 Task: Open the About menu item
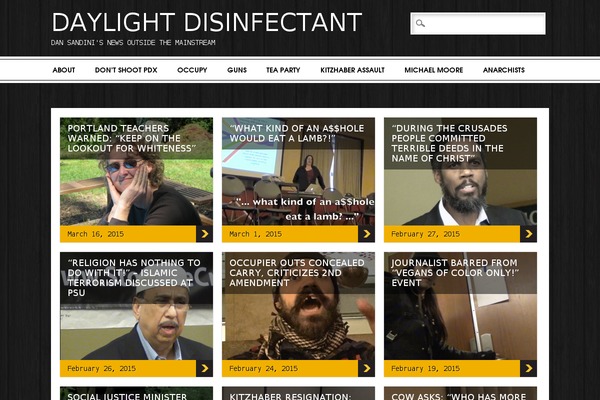(64, 70)
